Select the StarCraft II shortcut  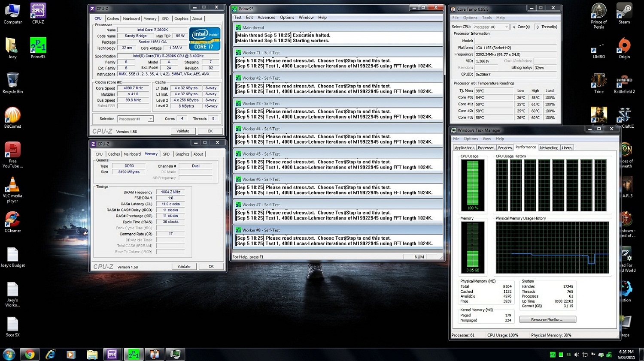624,117
